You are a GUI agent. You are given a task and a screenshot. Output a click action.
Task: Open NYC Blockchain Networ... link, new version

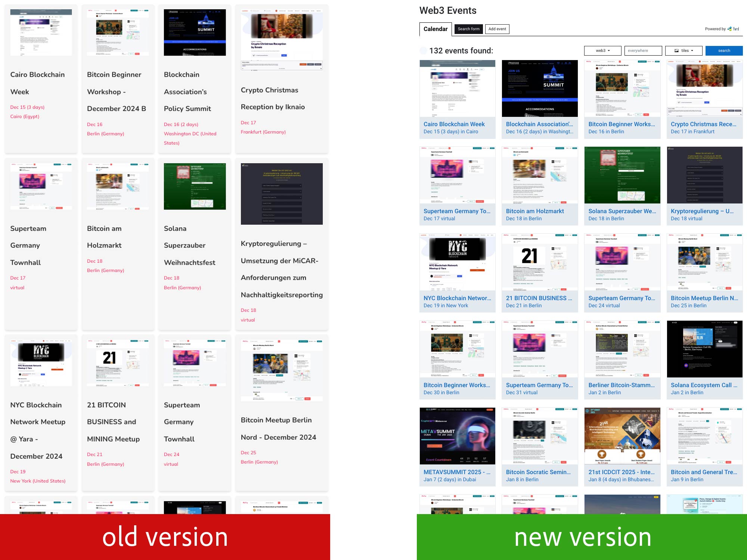point(457,298)
